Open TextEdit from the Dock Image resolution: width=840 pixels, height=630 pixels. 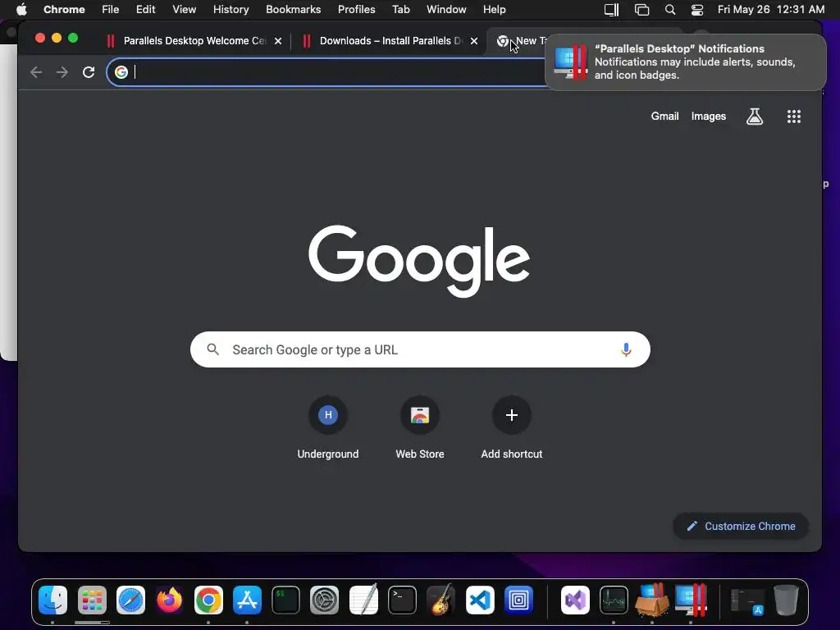(363, 600)
